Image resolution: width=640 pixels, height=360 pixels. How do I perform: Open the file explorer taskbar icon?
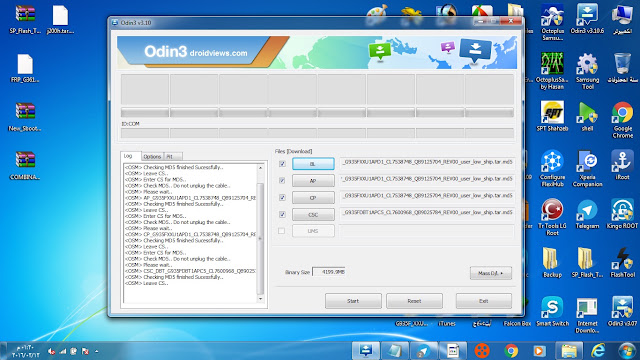click(x=569, y=351)
